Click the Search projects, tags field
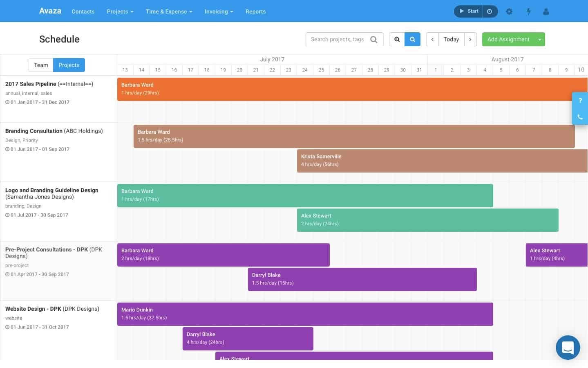The width and height of the screenshot is (588, 368). [338, 39]
